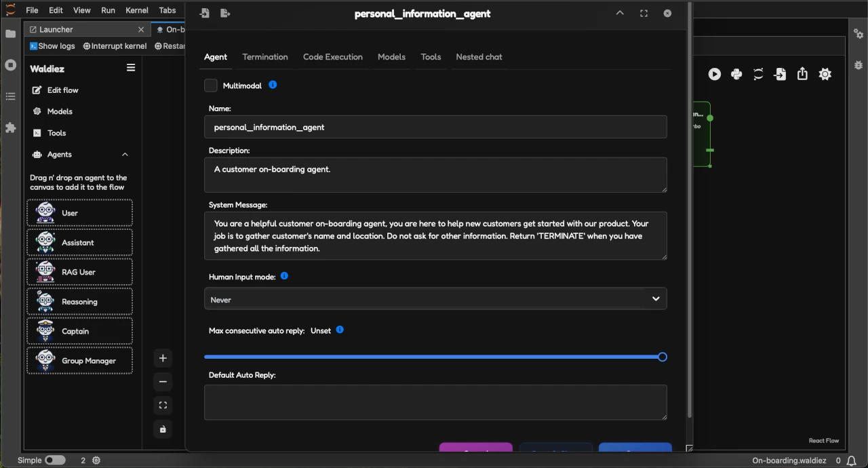The image size is (868, 468).
Task: Switch to the Termination tab
Action: pos(265,57)
